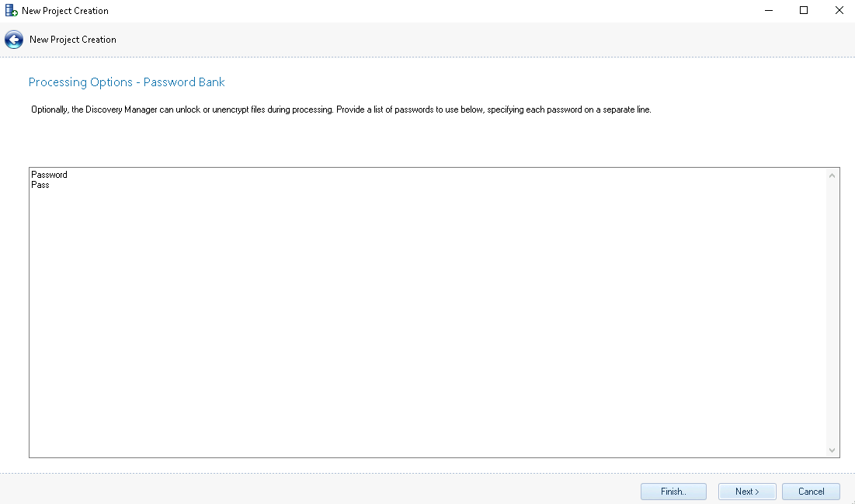This screenshot has width=855, height=504.
Task: Click the app icon in title bar
Action: tap(11, 11)
